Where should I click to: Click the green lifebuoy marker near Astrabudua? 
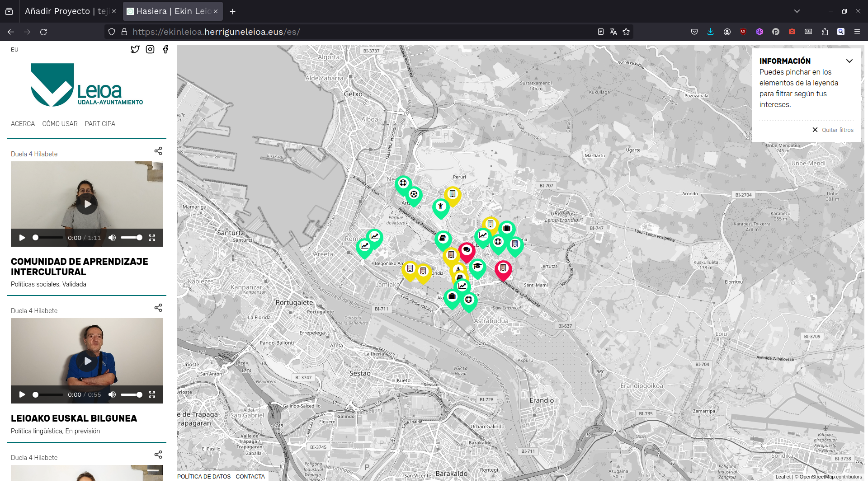(x=469, y=300)
